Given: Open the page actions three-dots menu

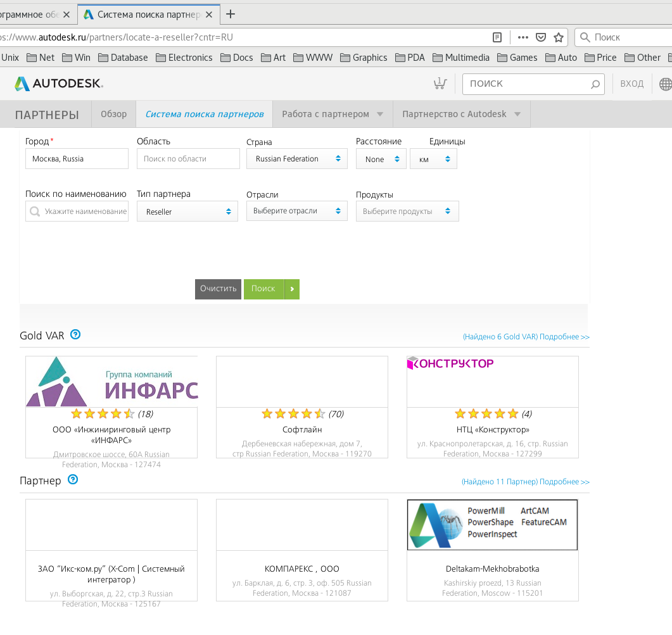Looking at the screenshot, I should (x=523, y=37).
